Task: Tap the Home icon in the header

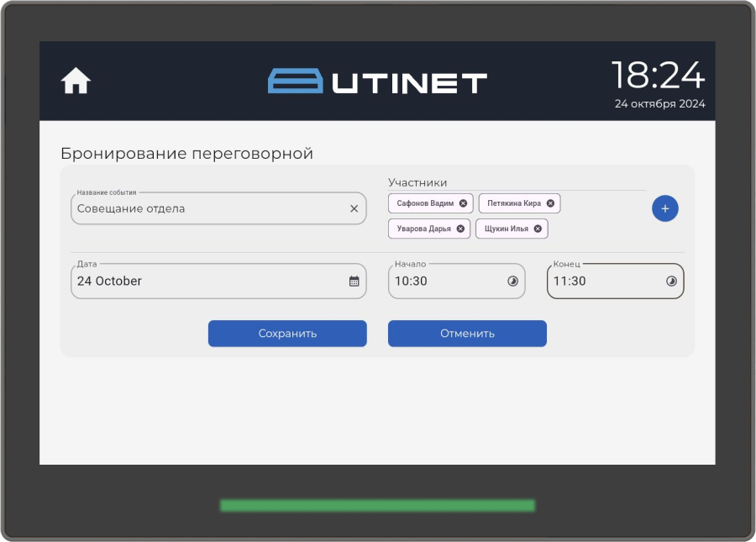Action: [76, 80]
